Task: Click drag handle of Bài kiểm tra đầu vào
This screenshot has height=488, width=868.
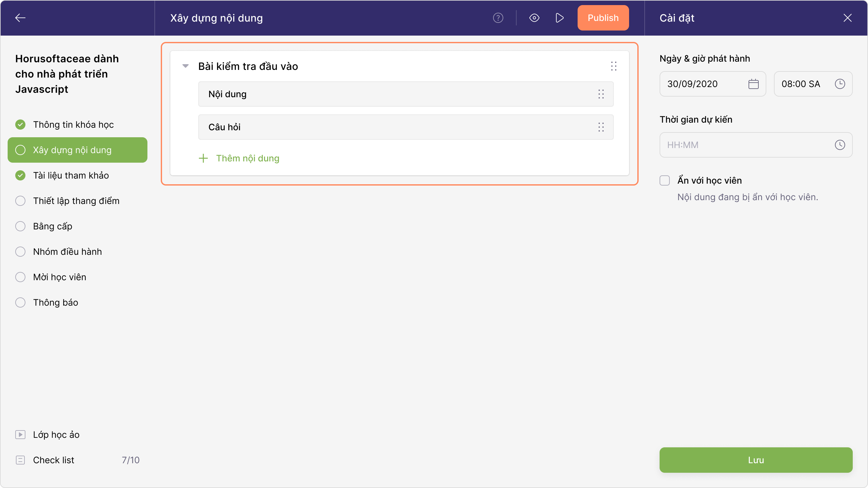Action: click(613, 66)
